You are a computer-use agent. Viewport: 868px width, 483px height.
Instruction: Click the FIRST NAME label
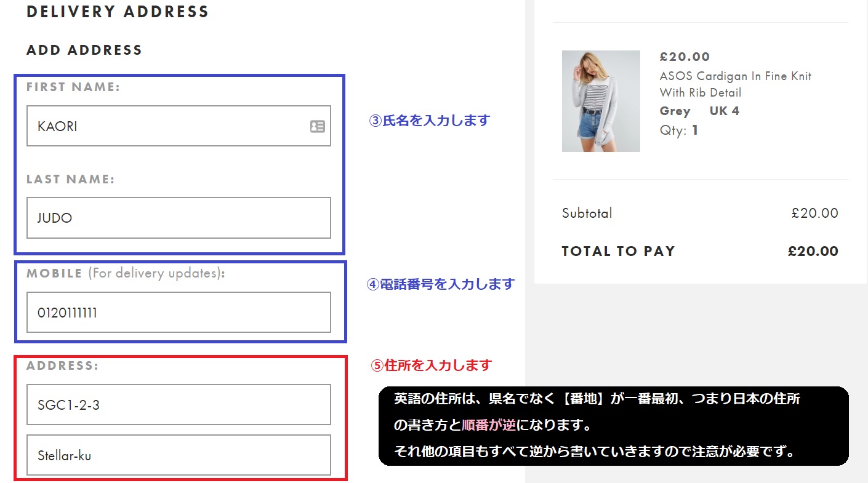coord(73,87)
